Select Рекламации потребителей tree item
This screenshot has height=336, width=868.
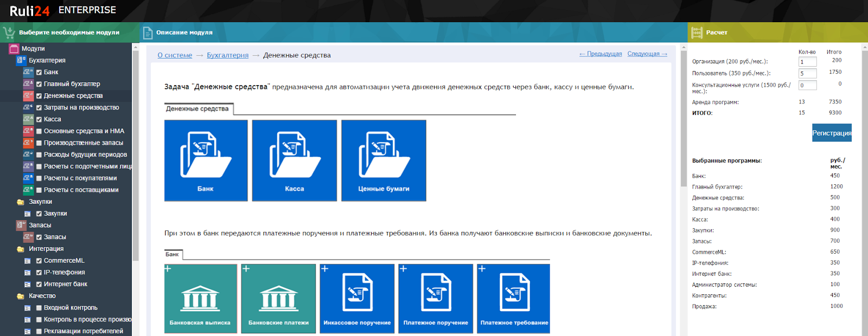pos(84,331)
